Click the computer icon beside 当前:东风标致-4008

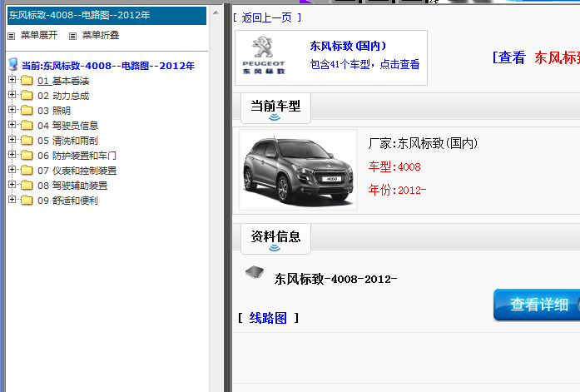tap(13, 64)
